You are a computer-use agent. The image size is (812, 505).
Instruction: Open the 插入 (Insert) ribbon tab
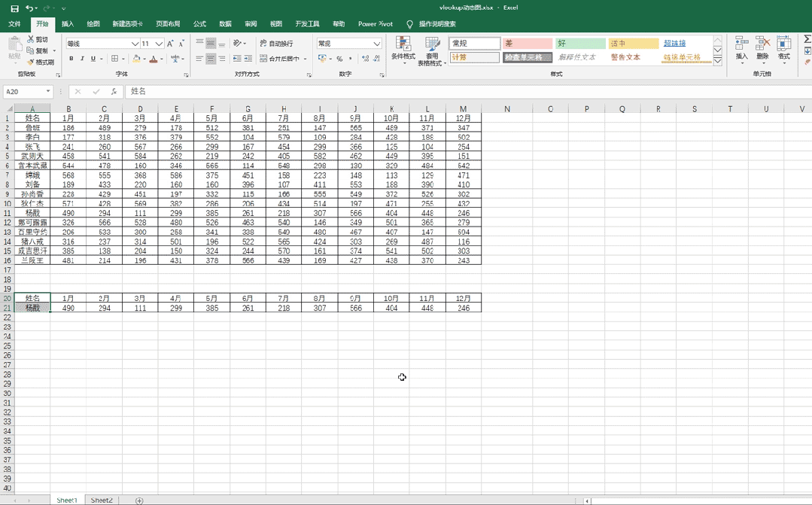(x=68, y=24)
